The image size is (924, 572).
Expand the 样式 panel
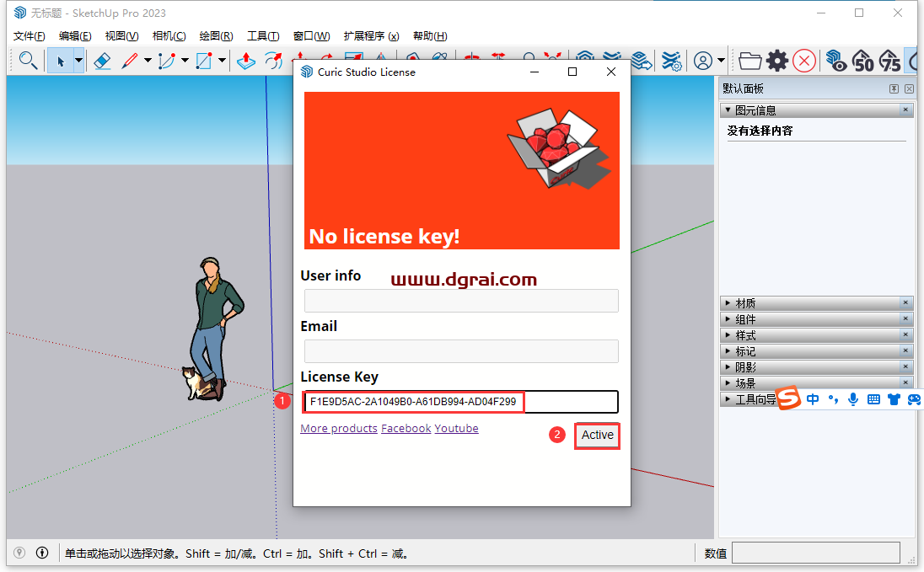pos(728,334)
